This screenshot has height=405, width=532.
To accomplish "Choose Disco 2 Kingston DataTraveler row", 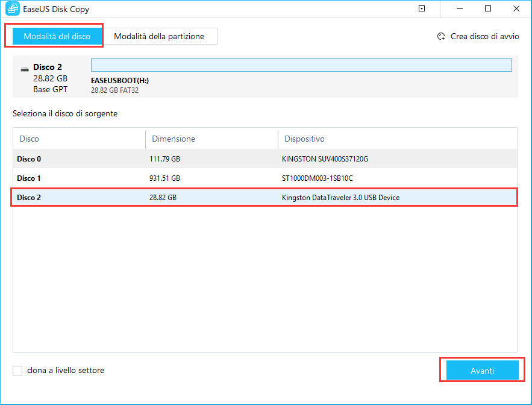I will pyautogui.click(x=264, y=198).
